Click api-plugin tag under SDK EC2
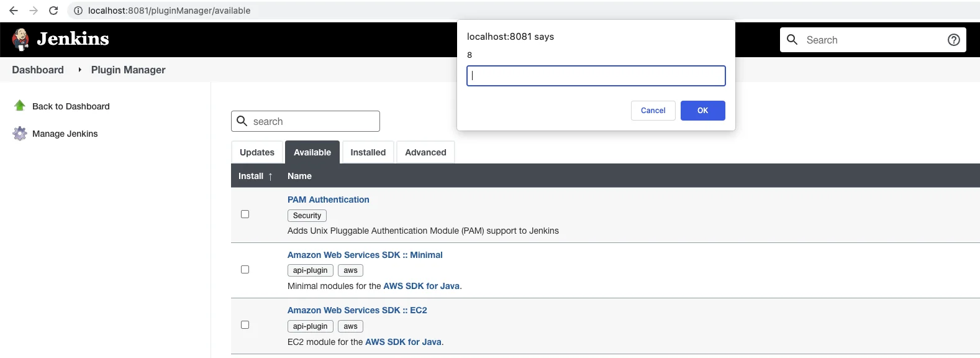 click(311, 326)
